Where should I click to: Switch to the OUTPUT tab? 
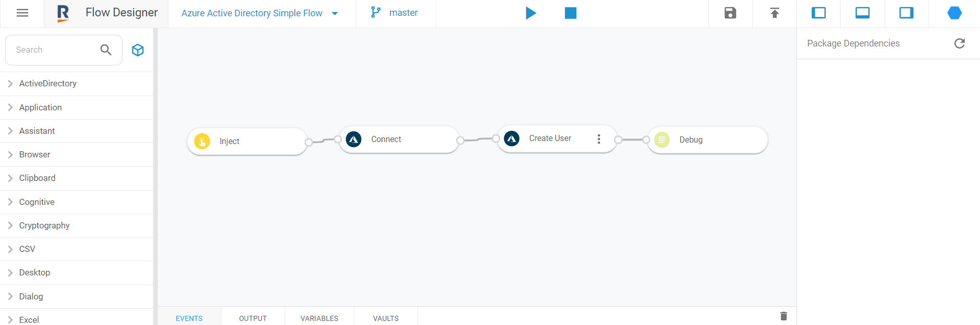[x=253, y=318]
